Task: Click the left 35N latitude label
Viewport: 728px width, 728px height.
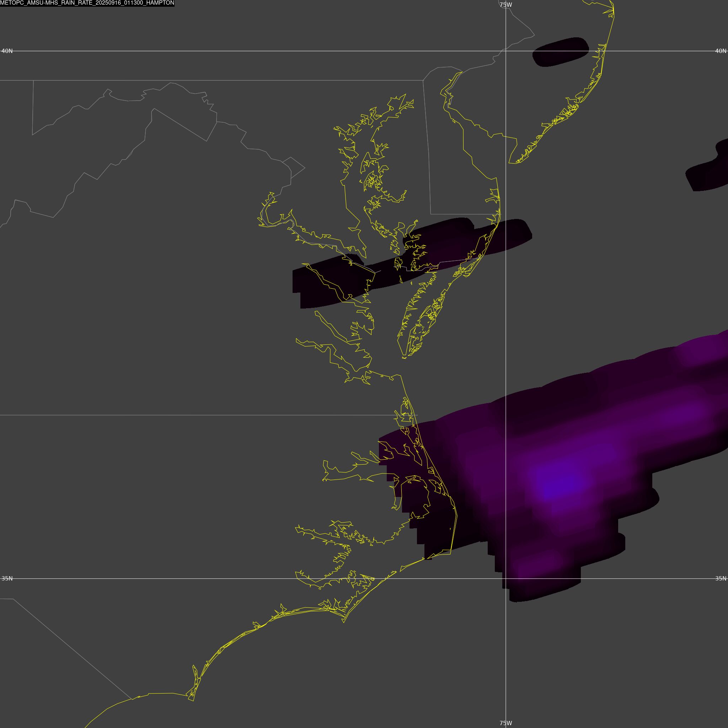Action: 7,578
